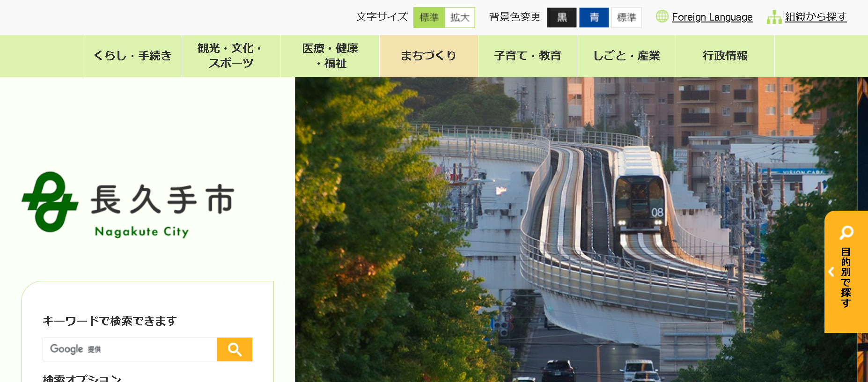Open the 医療・健康・福祉 menu

pyautogui.click(x=330, y=56)
